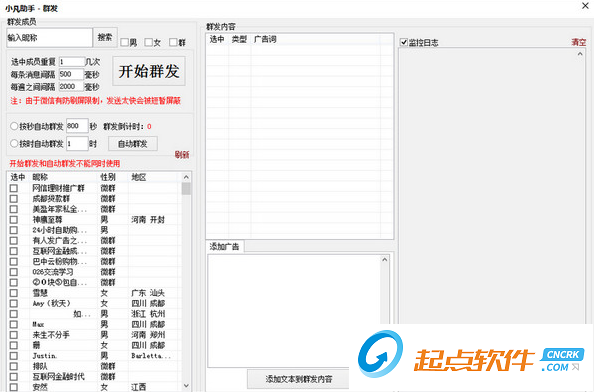Select the 互联网金融成... row
594x392 pixels.
(x=93, y=251)
